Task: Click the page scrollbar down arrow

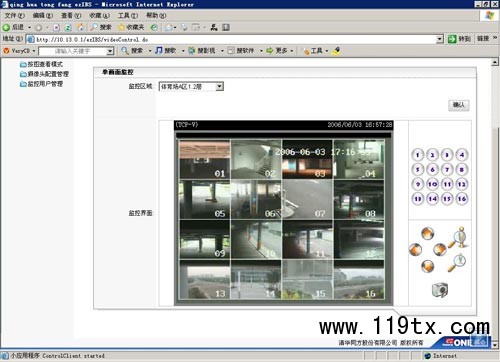Action: click(495, 344)
